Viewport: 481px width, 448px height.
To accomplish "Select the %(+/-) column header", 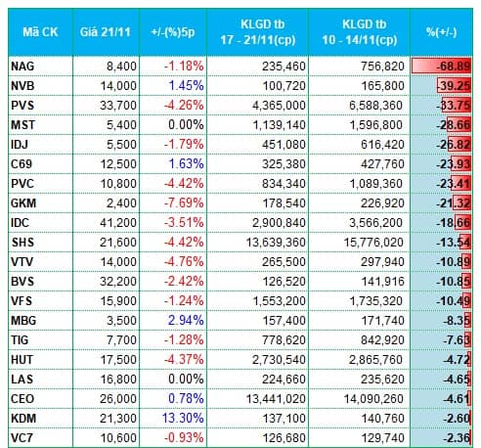I will click(x=441, y=32).
